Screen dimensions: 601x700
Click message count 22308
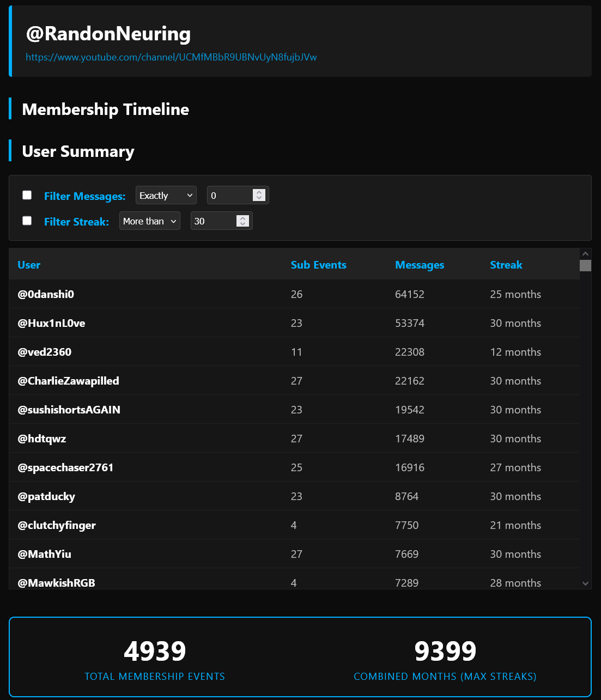(x=410, y=352)
